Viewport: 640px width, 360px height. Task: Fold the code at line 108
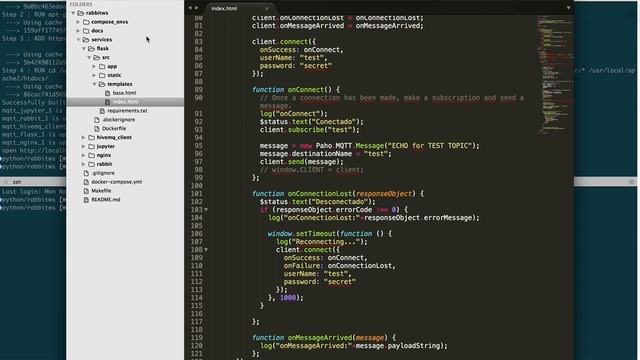pyautogui.click(x=206, y=250)
